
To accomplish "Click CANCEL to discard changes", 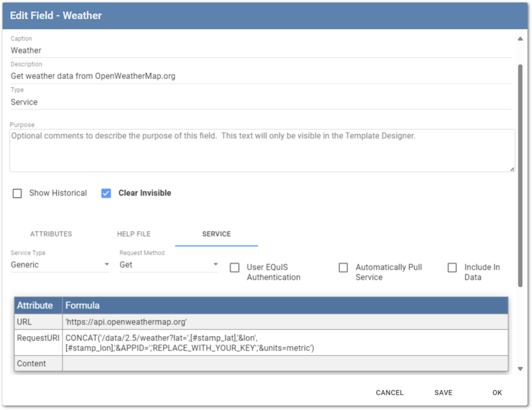I will [x=389, y=393].
